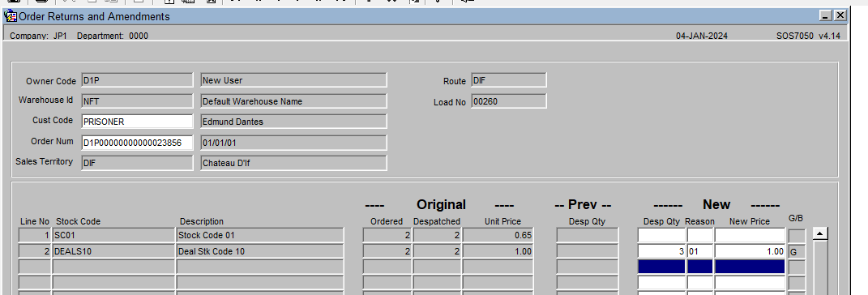Click the highlighted blue New Price cell
Viewport: 868px width, 295px height.
click(750, 267)
